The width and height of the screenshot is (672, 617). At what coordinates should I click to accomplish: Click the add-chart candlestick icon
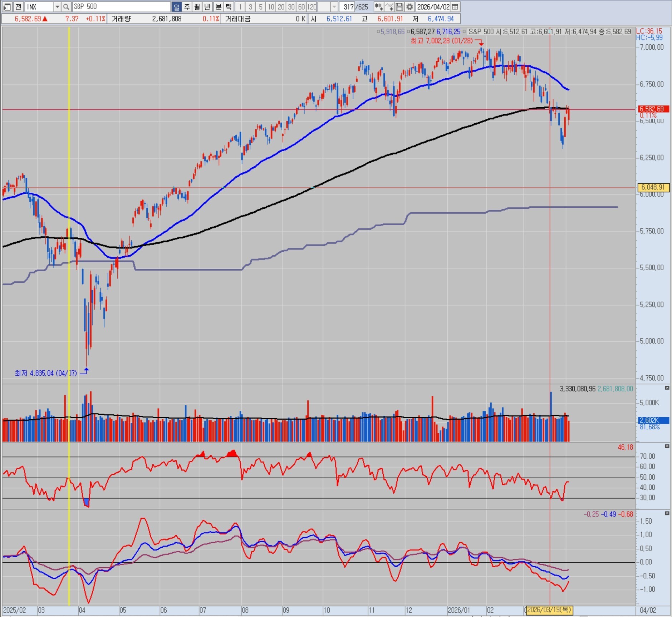coord(378,6)
